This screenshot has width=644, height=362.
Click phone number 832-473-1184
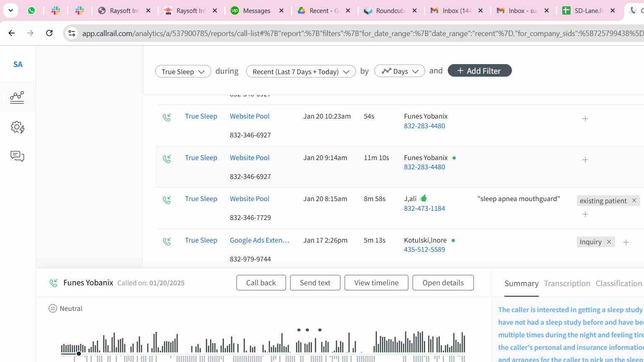424,208
